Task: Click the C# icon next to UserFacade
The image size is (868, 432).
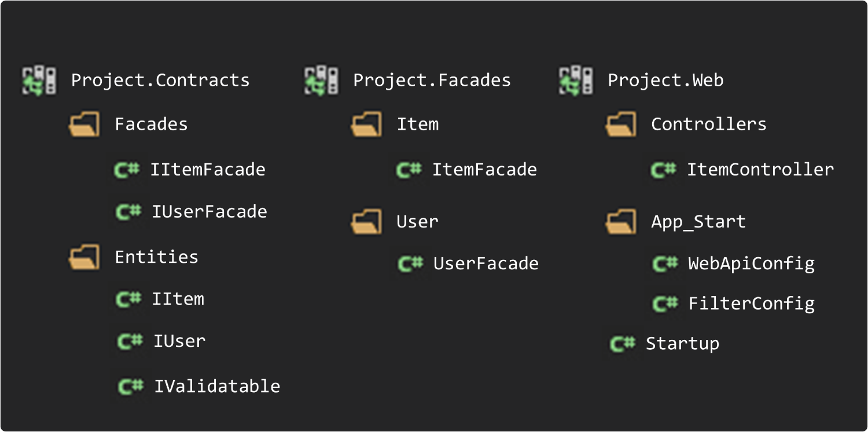Action: coord(410,264)
